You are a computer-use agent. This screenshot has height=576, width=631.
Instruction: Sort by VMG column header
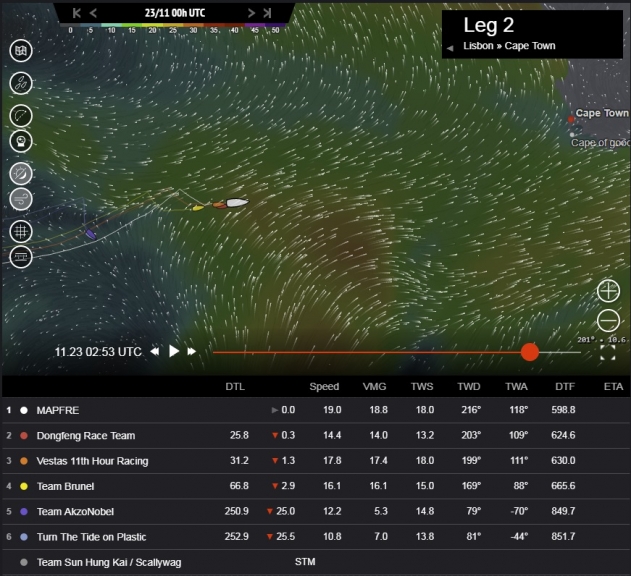click(374, 387)
